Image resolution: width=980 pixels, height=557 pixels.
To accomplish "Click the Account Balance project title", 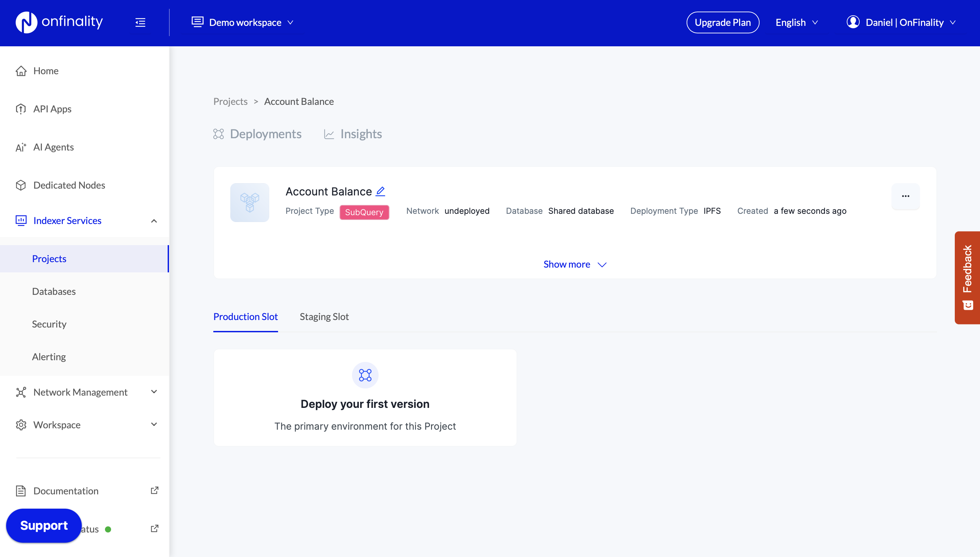I will [x=328, y=191].
